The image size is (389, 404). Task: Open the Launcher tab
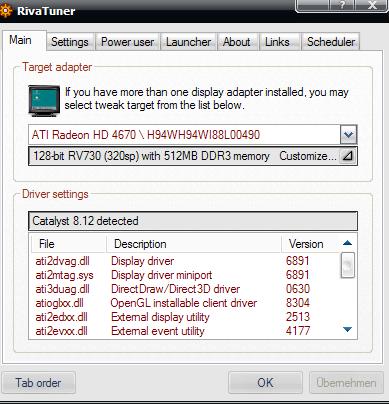(188, 42)
